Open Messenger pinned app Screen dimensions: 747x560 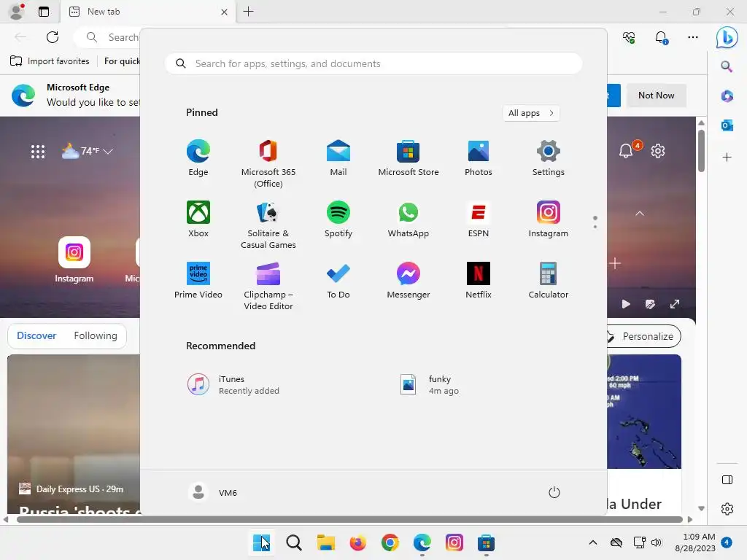point(409,281)
